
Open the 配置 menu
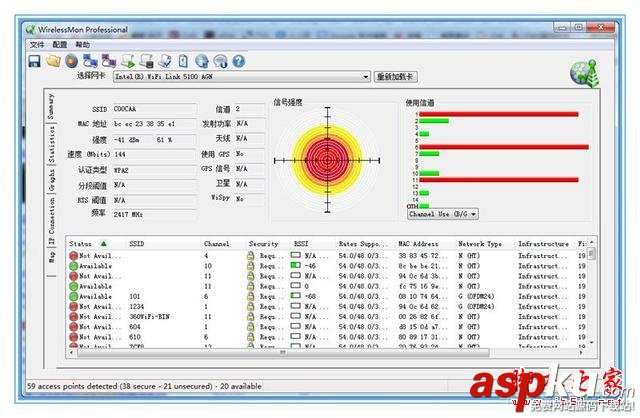(59, 44)
